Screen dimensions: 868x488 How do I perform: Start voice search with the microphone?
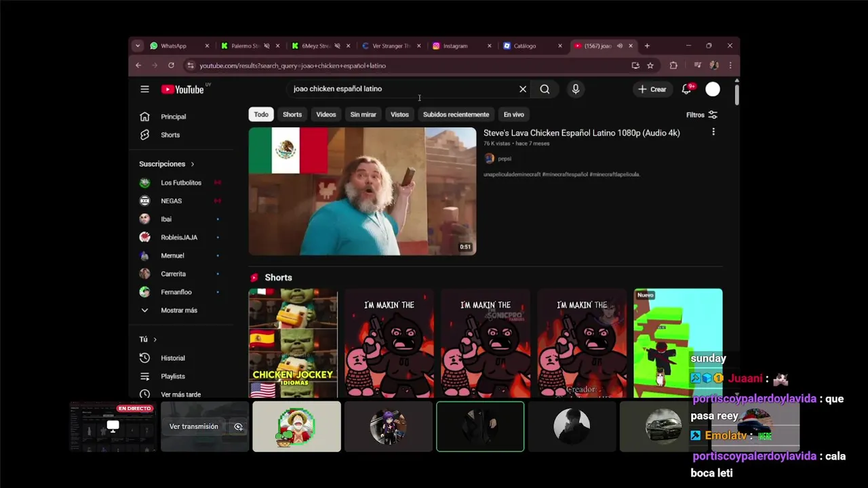575,89
